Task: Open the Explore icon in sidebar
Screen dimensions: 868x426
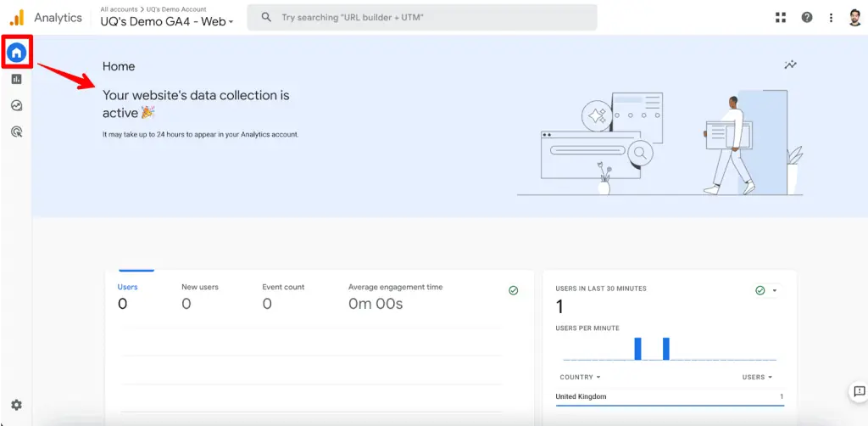Action: (x=17, y=105)
